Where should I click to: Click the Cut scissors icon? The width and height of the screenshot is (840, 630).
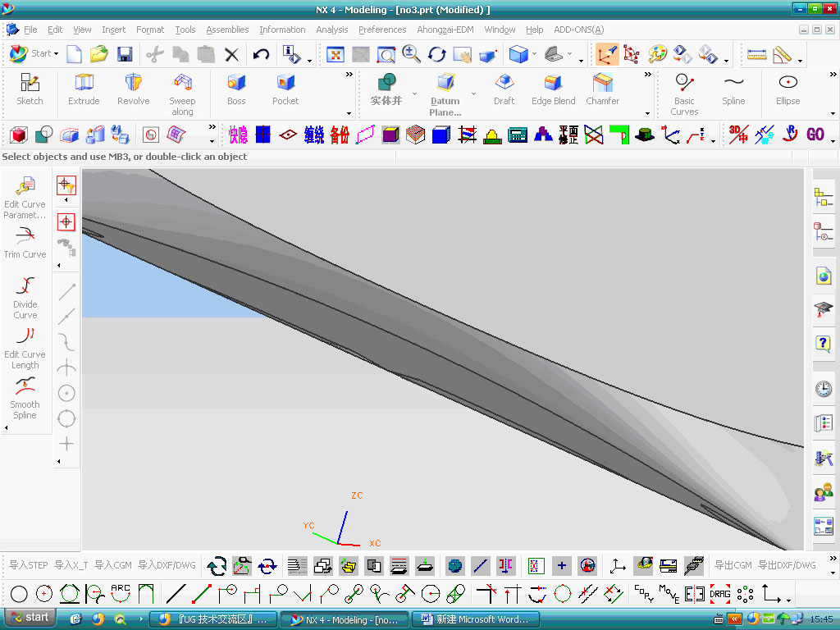(155, 54)
